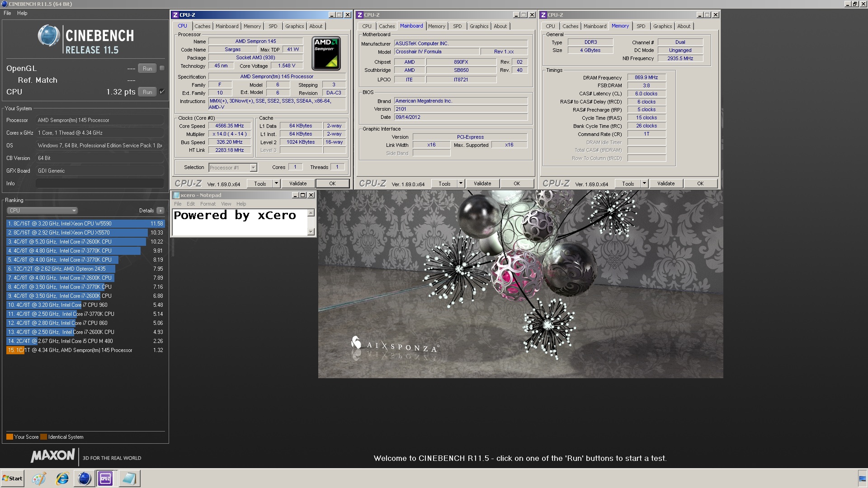
Task: Click OK in the Mainboard CPU-Z window
Action: [x=517, y=183]
